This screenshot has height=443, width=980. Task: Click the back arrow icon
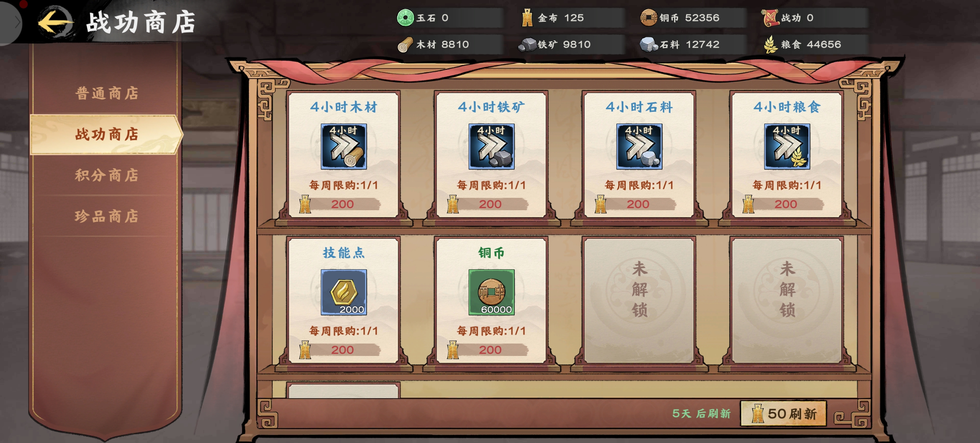click(55, 22)
